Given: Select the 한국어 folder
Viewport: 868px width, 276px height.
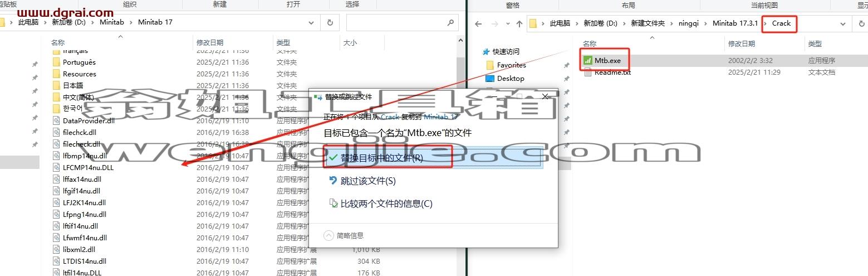Looking at the screenshot, I should click(x=72, y=109).
